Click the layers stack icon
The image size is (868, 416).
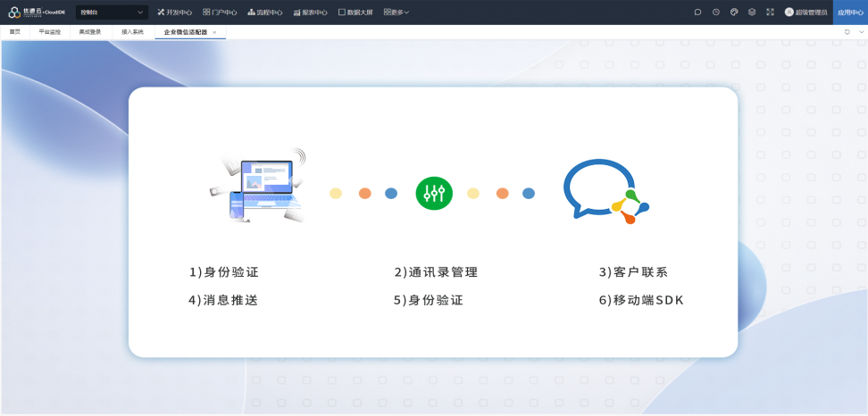click(752, 12)
